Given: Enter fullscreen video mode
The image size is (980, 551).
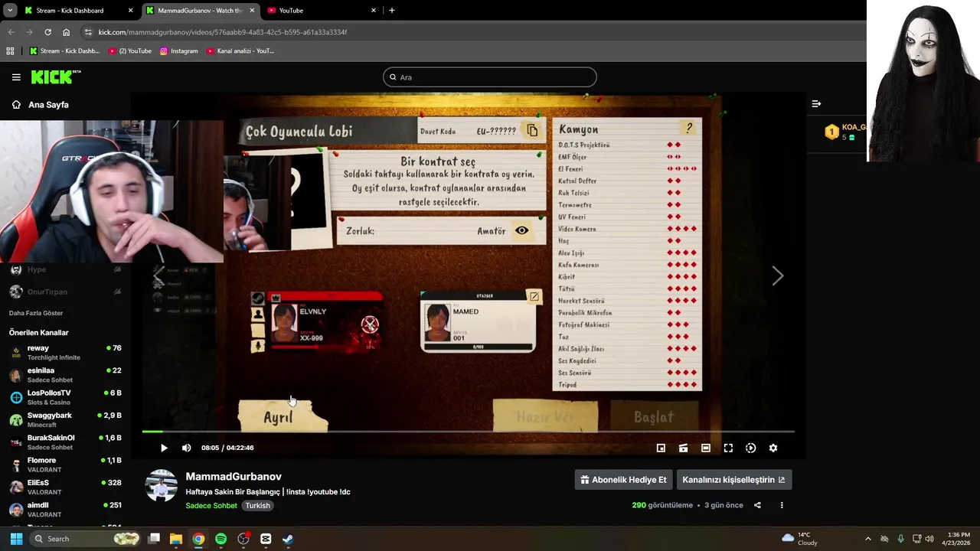Looking at the screenshot, I should point(728,448).
